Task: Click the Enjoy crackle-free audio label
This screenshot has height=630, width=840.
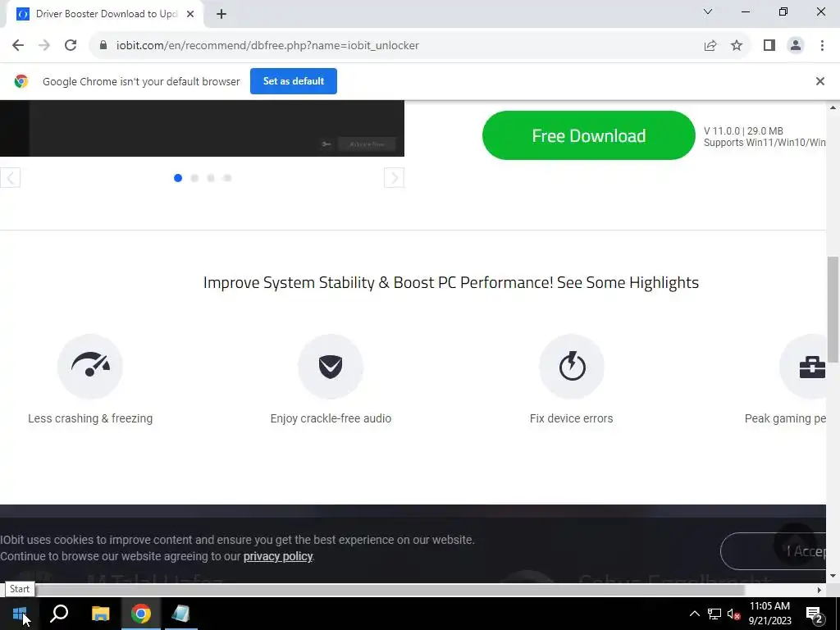Action: point(331,418)
